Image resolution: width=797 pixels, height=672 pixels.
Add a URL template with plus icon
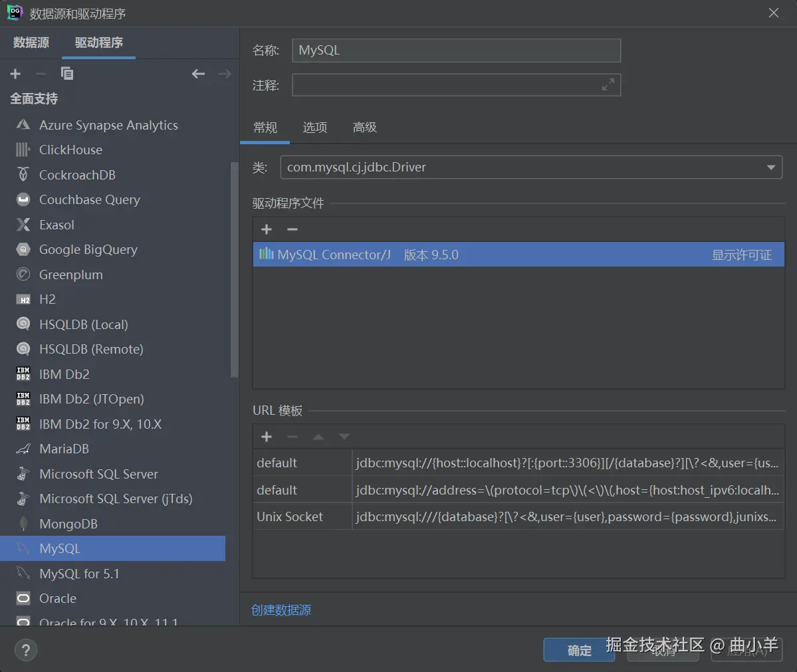click(x=267, y=437)
